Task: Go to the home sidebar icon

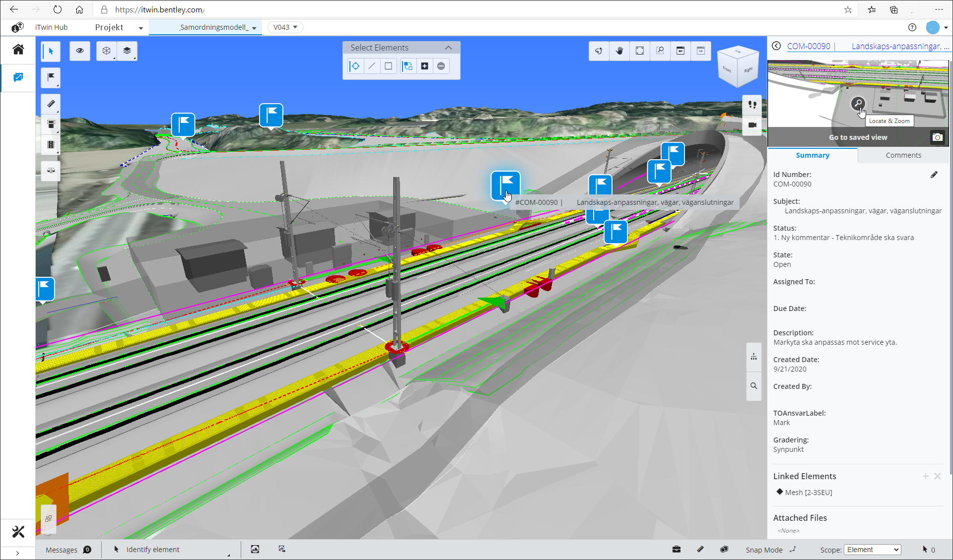Action: pos(18,49)
